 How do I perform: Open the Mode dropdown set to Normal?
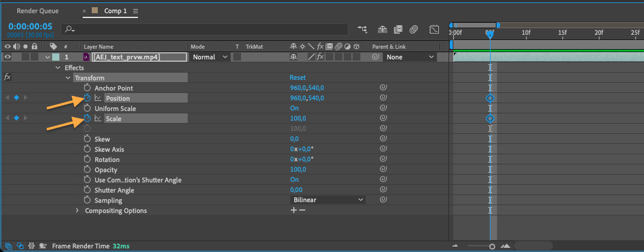click(x=210, y=57)
